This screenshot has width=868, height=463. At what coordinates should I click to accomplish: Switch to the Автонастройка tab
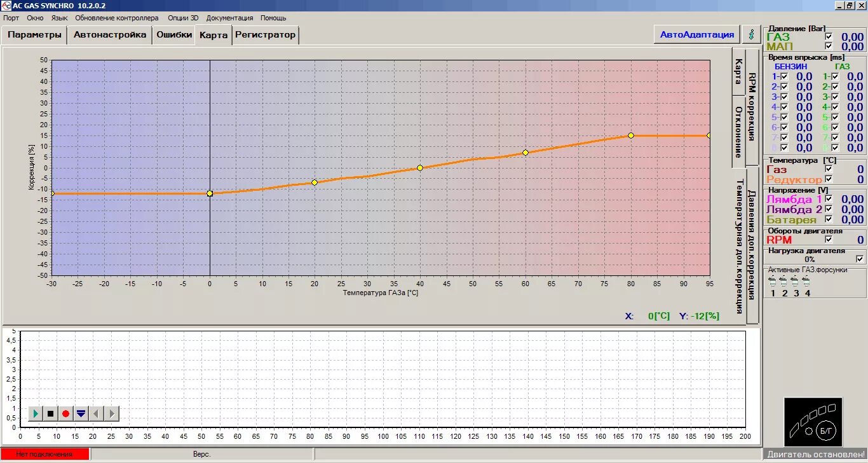coord(110,35)
